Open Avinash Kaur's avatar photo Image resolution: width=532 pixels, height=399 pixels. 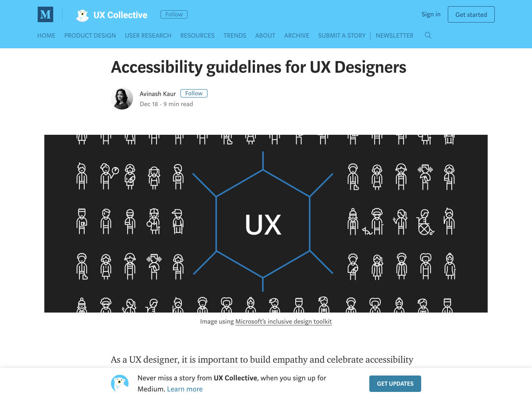122,98
